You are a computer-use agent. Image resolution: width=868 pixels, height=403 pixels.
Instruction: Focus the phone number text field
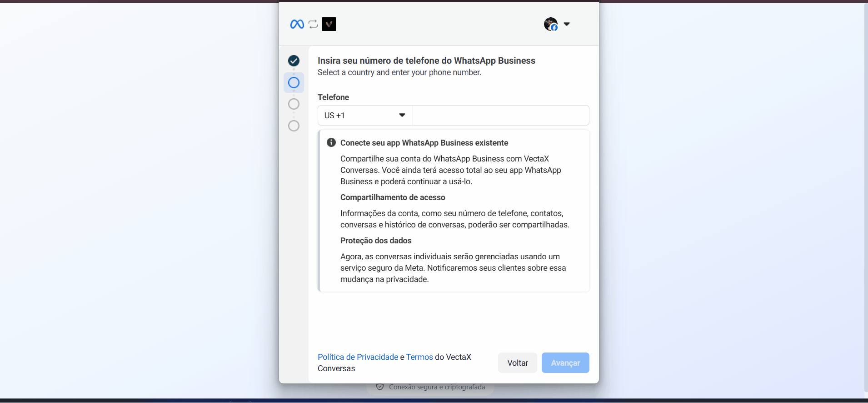point(500,116)
